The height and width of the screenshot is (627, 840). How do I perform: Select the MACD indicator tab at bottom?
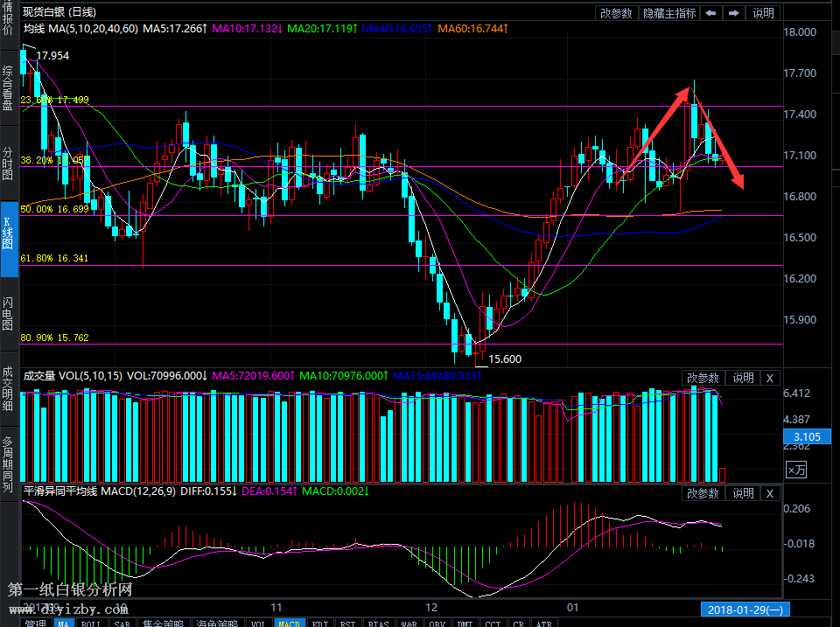click(x=289, y=623)
